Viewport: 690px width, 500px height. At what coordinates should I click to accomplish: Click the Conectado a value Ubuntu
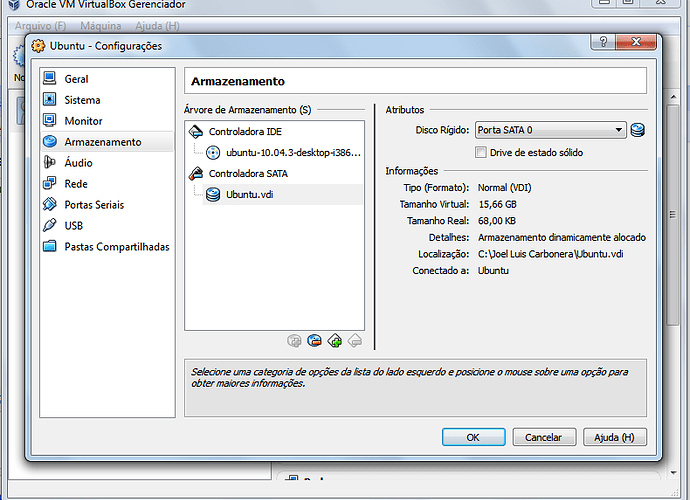(493, 270)
